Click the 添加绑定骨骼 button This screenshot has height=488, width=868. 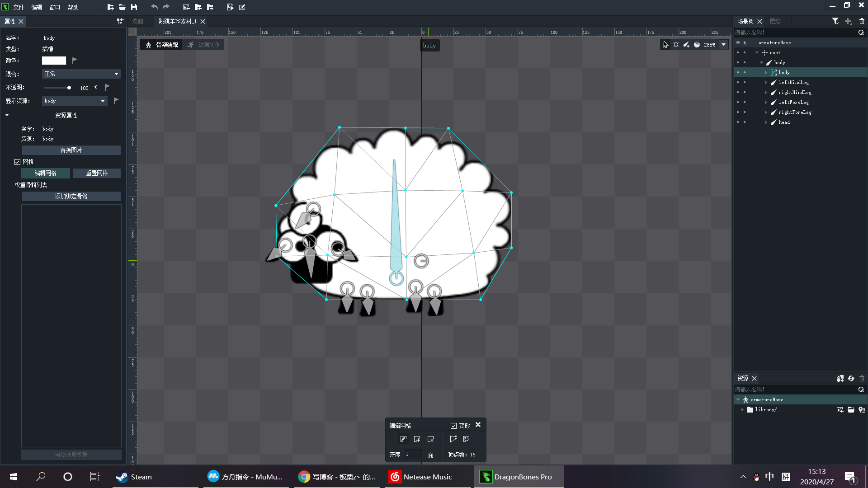pyautogui.click(x=71, y=196)
